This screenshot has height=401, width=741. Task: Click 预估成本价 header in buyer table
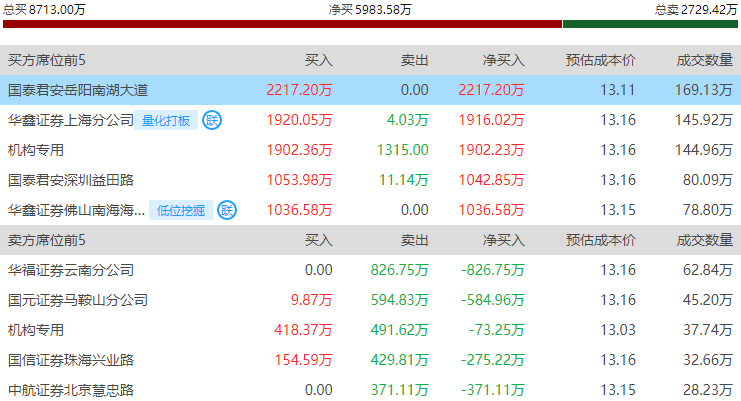click(601, 60)
